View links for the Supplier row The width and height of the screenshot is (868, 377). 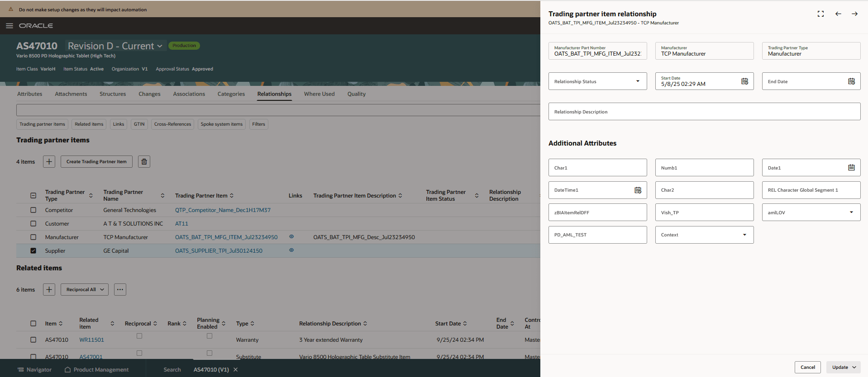tap(291, 250)
